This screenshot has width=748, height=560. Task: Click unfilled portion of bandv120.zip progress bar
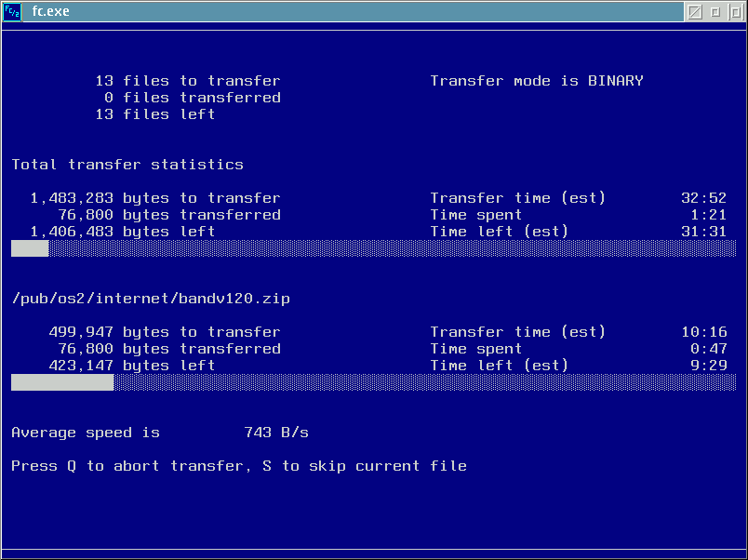point(425,382)
